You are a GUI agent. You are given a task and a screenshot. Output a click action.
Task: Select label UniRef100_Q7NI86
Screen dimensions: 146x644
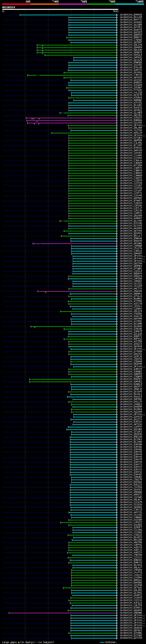[x=131, y=329]
